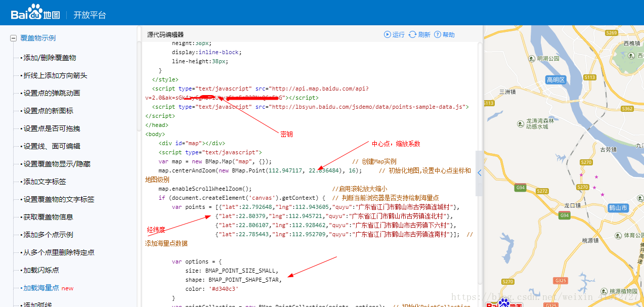Click the 高明区 label on map
644x307 pixels.
coord(556,80)
